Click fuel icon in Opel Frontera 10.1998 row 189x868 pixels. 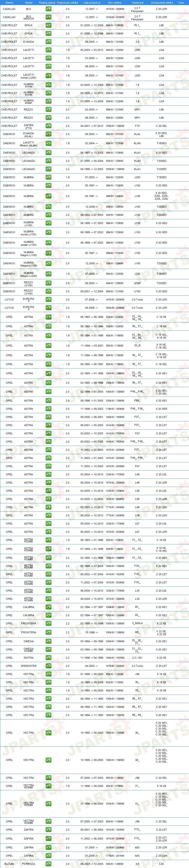[49, 632]
